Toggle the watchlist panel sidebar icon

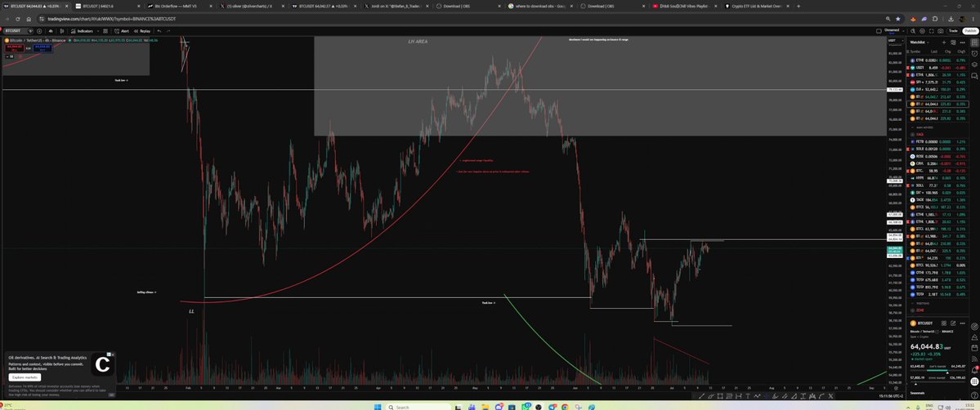(974, 42)
